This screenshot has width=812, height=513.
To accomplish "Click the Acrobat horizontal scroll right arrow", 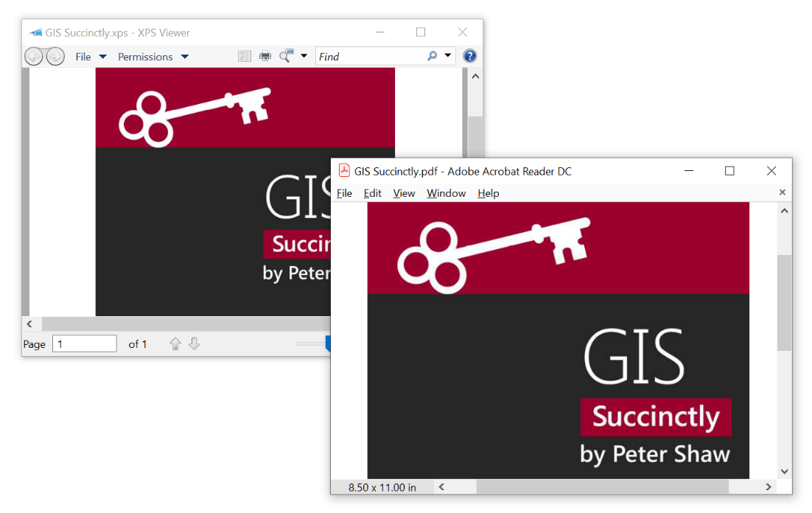I will (x=769, y=487).
